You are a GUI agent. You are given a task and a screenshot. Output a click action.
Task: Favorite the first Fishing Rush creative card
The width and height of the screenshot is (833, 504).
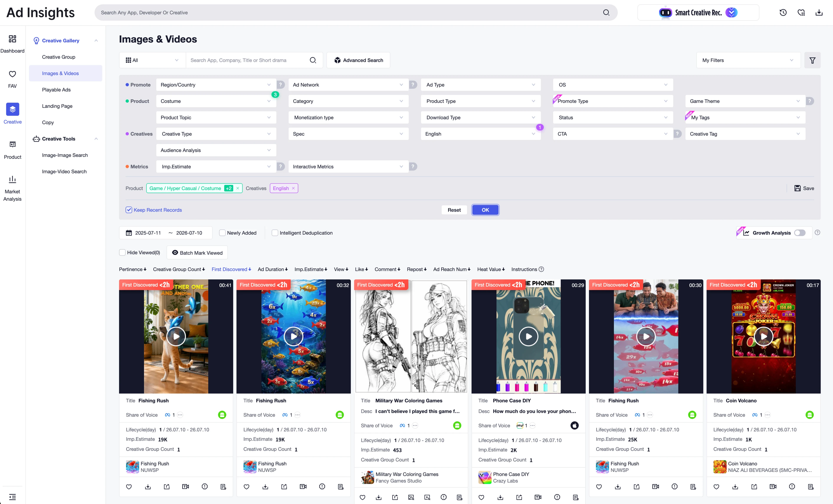(x=129, y=486)
